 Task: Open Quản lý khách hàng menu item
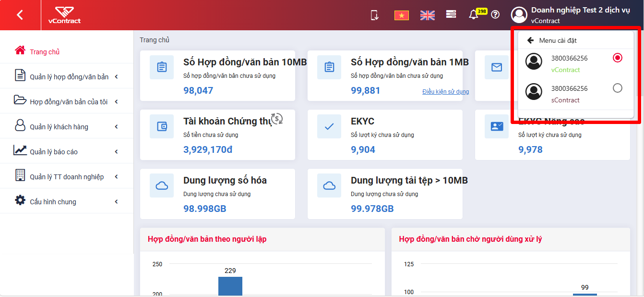pos(67,126)
